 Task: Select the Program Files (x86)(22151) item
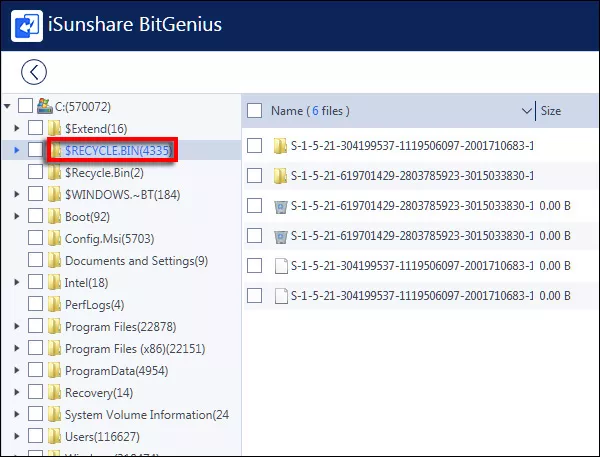pos(135,349)
